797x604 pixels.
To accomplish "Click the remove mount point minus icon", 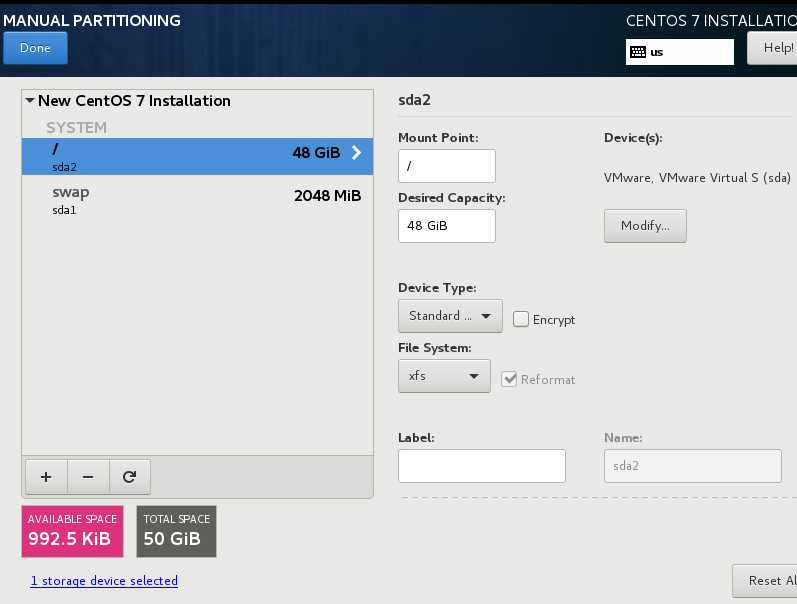I will pyautogui.click(x=88, y=477).
